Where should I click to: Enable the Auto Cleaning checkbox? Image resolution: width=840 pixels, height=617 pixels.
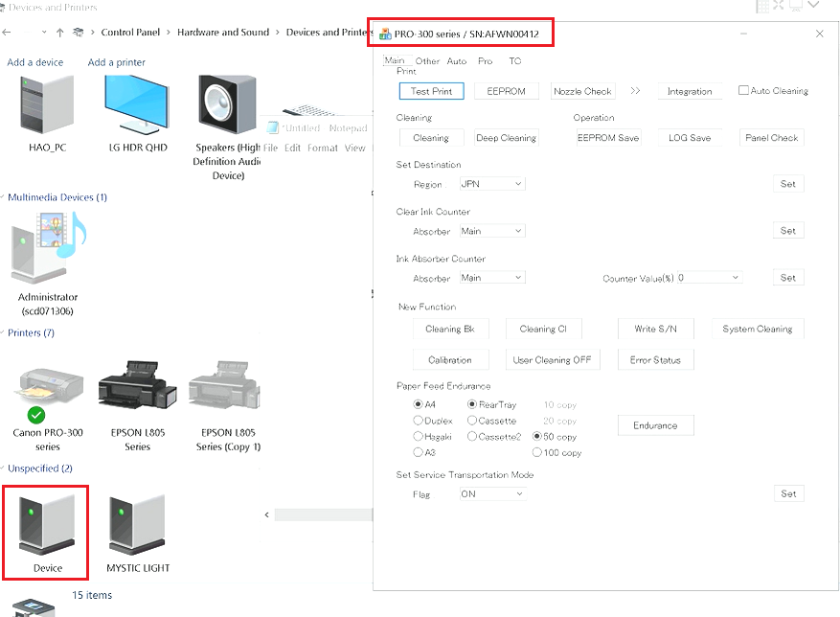(x=743, y=90)
